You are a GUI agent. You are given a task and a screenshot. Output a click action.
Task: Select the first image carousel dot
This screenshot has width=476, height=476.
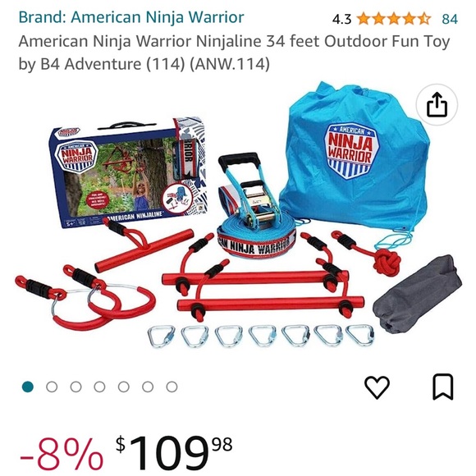(x=28, y=387)
